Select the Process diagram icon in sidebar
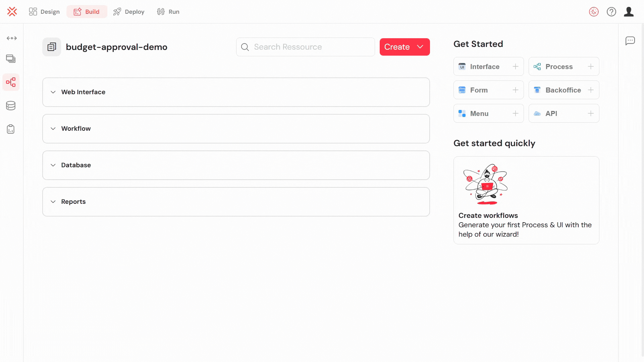The height and width of the screenshot is (362, 644). coord(11,82)
